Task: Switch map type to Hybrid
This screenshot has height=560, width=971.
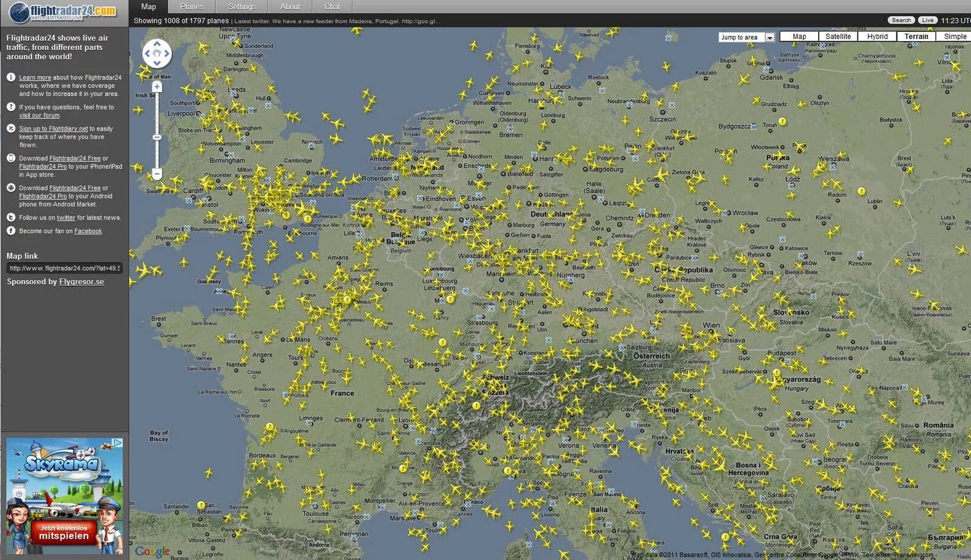Action: (877, 36)
